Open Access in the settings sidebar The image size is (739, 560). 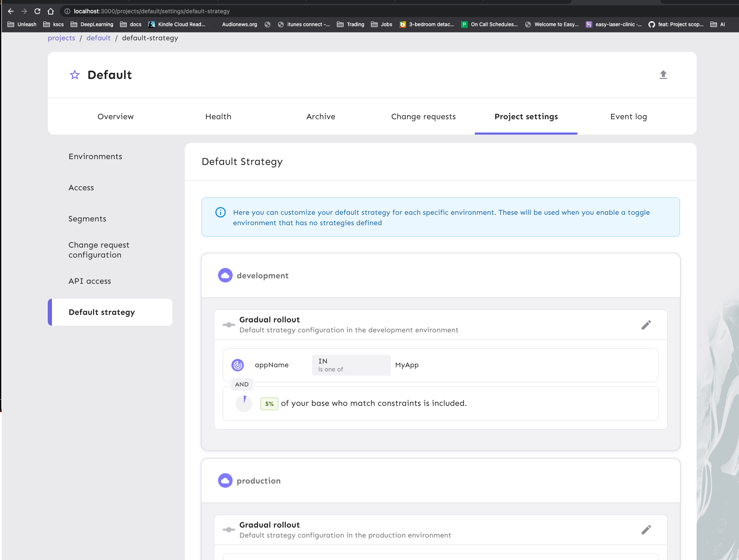(110, 188)
